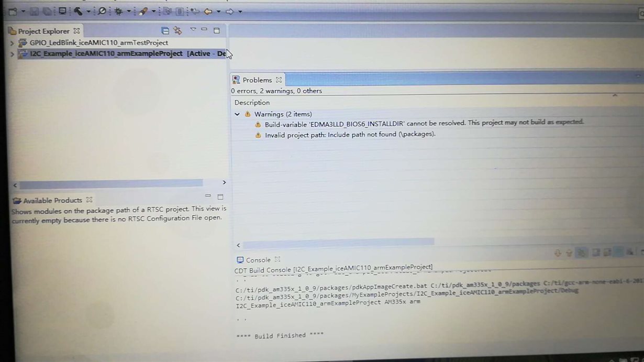The image size is (644, 362).
Task: Minimize the Project Explorer panel
Action: pyautogui.click(x=204, y=29)
